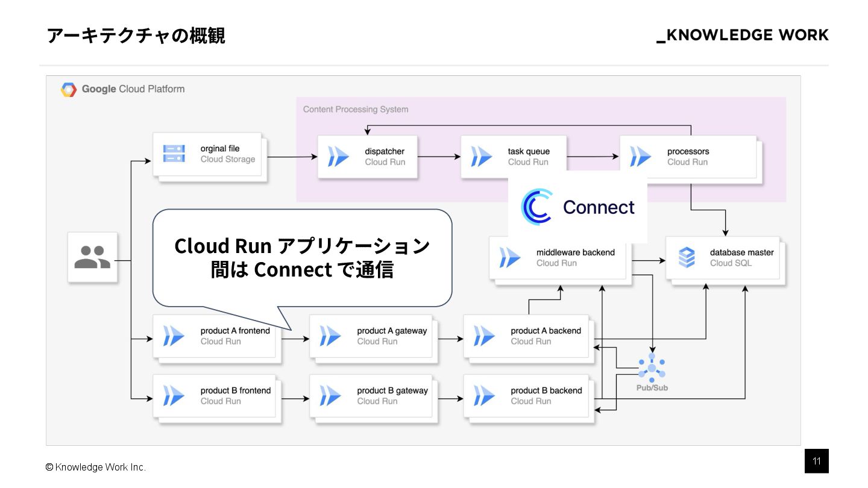868x488 pixels.
Task: Click the task queue Cloud Run icon
Action: click(x=481, y=157)
